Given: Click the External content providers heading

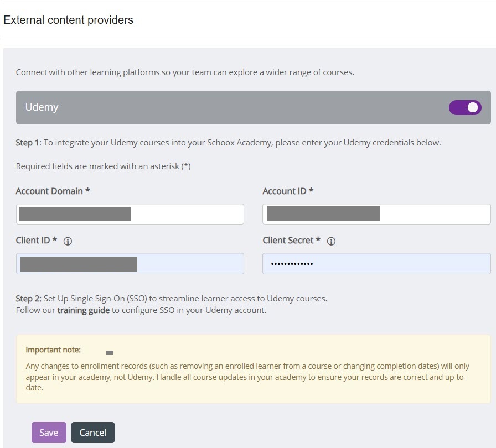Looking at the screenshot, I should 68,20.
